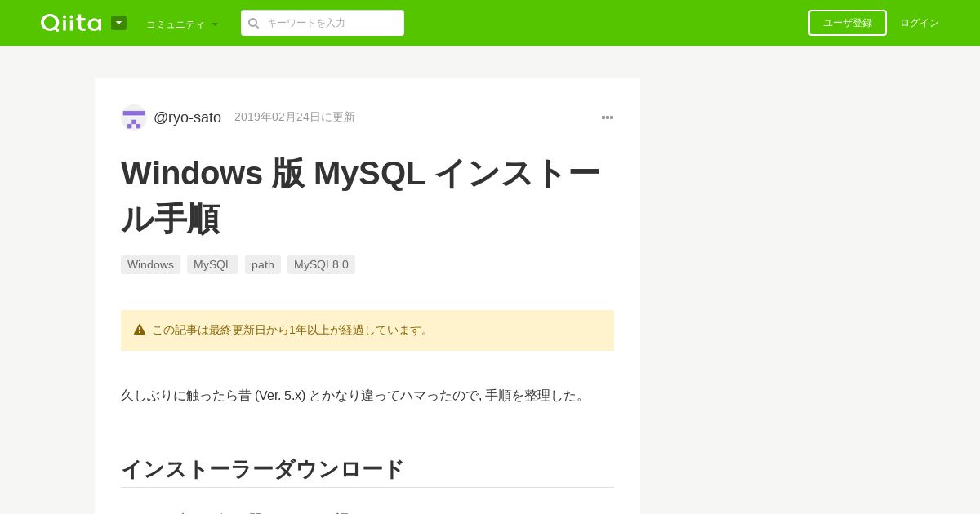
Task: Open the コミュニティ menu
Action: coord(182,24)
